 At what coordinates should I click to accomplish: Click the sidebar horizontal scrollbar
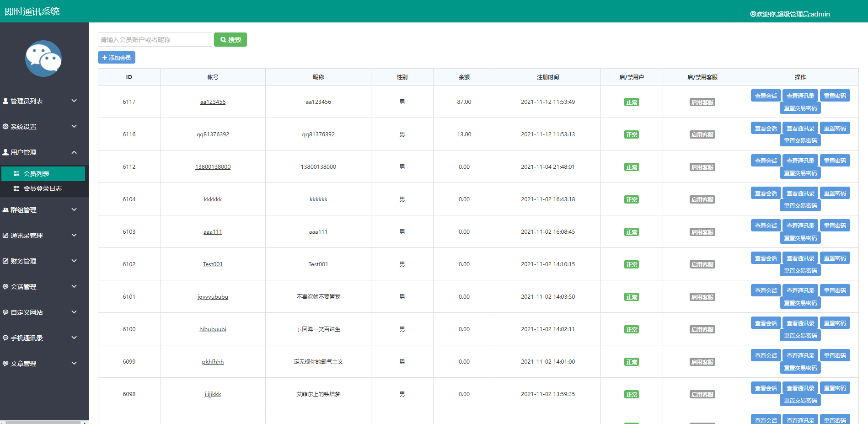(43, 422)
